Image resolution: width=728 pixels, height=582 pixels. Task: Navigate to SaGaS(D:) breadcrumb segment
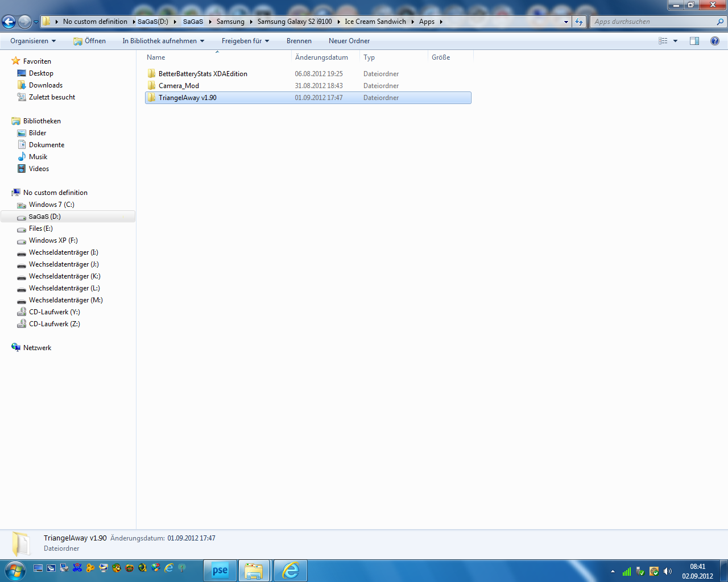tap(153, 22)
